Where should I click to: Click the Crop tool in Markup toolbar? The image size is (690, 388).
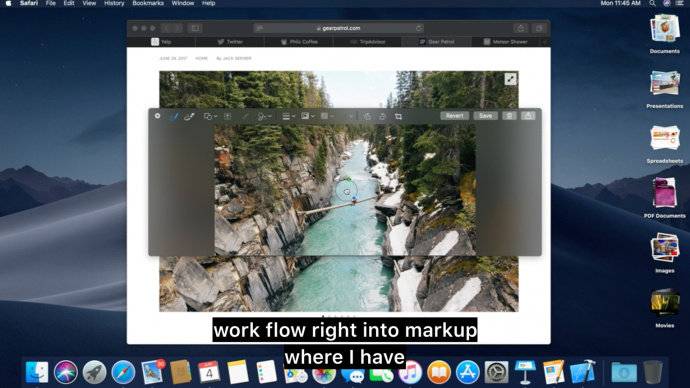[x=398, y=116]
